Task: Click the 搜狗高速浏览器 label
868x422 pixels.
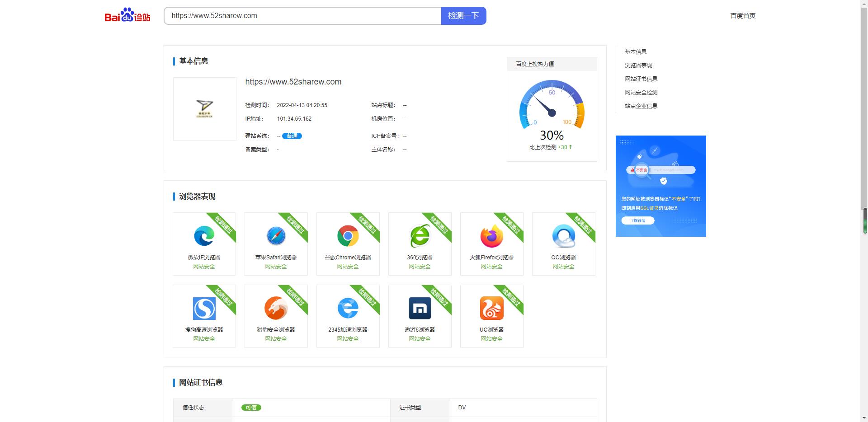Action: point(204,330)
